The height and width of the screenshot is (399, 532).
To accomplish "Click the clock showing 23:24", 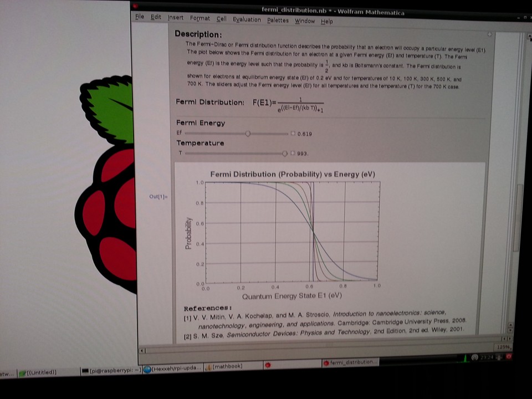I will (487, 357).
